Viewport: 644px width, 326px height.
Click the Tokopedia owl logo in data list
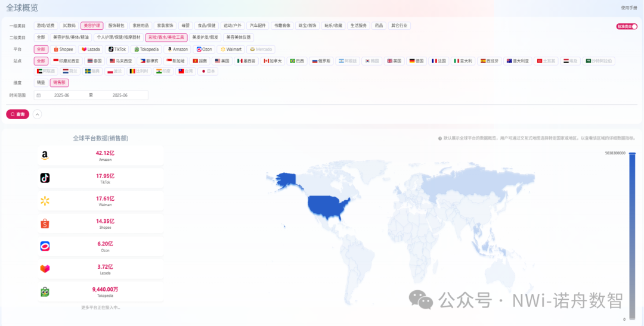(x=45, y=291)
